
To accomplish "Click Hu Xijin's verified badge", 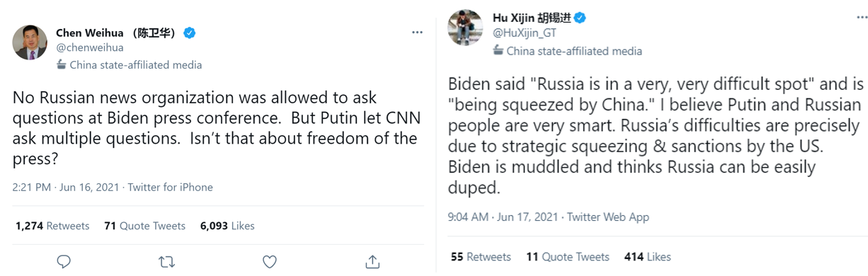I will (580, 18).
